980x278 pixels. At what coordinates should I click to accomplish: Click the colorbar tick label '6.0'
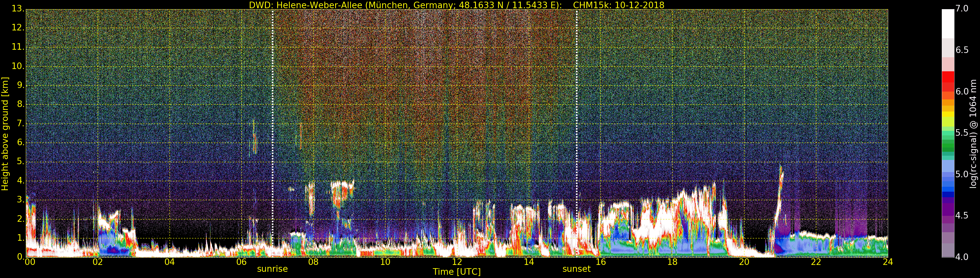[x=962, y=91]
